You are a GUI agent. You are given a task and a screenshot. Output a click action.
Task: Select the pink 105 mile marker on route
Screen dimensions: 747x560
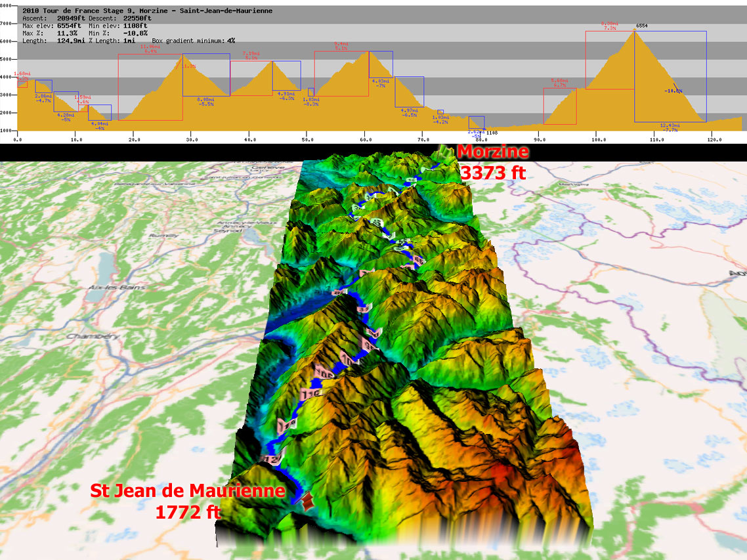tap(324, 372)
